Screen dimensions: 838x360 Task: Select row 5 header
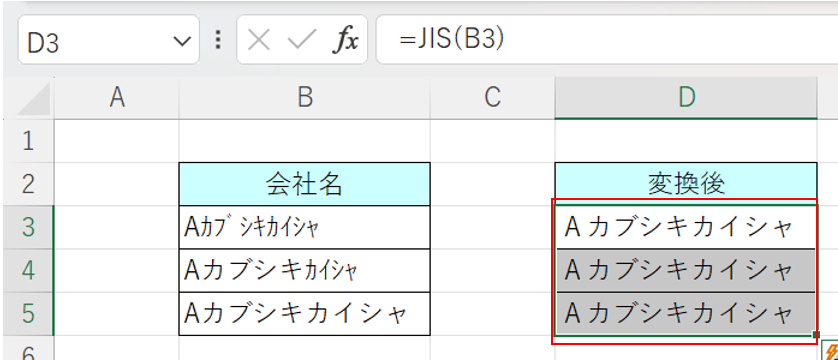pos(28,314)
